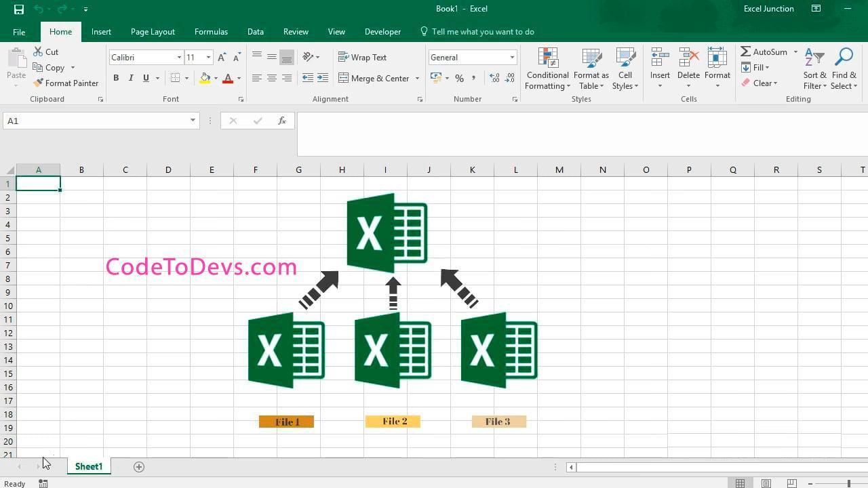
Task: Open the Merge & Center dropdown arrow
Action: (417, 78)
